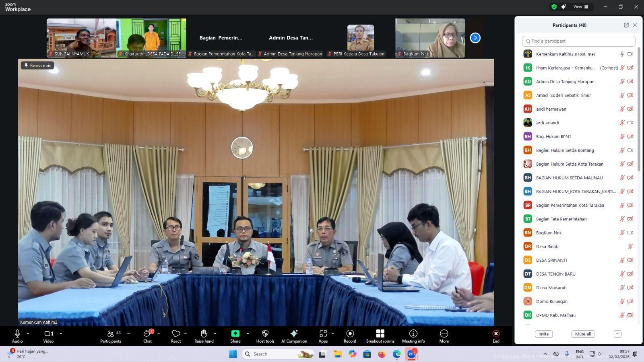644x362 pixels.
Task: Toggle the Audio microphone button
Action: (x=17, y=334)
